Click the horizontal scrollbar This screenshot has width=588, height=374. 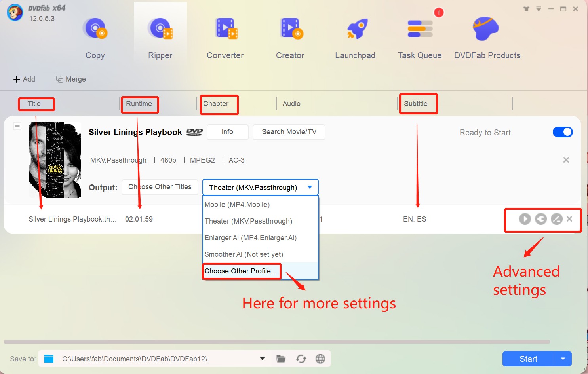coord(277,342)
